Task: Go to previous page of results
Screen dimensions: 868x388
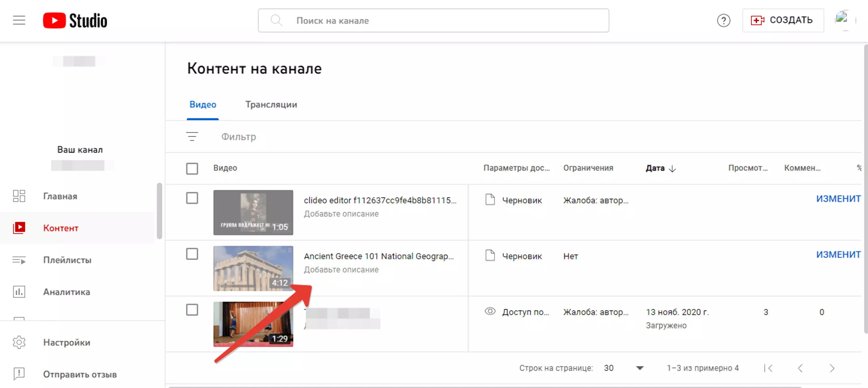Action: coord(800,368)
